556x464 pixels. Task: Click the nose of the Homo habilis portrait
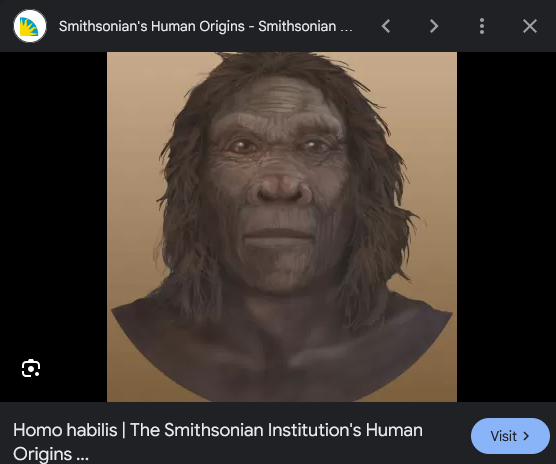click(x=279, y=188)
